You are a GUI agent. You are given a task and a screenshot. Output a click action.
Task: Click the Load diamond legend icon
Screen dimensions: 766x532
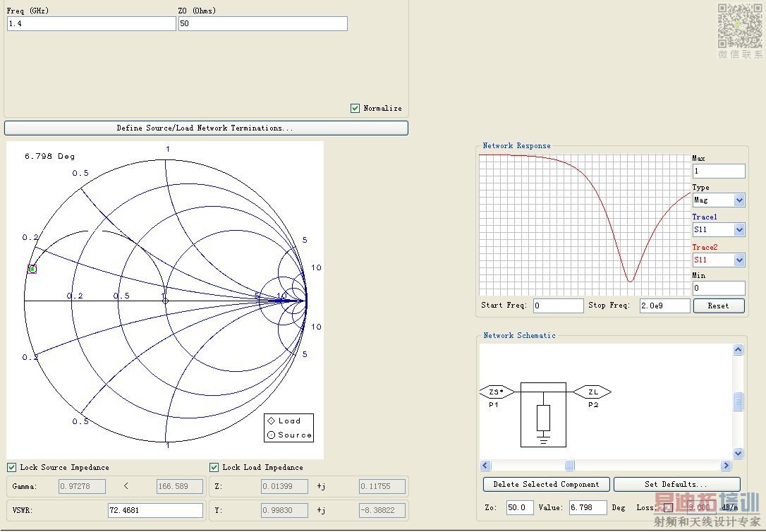pyautogui.click(x=272, y=421)
